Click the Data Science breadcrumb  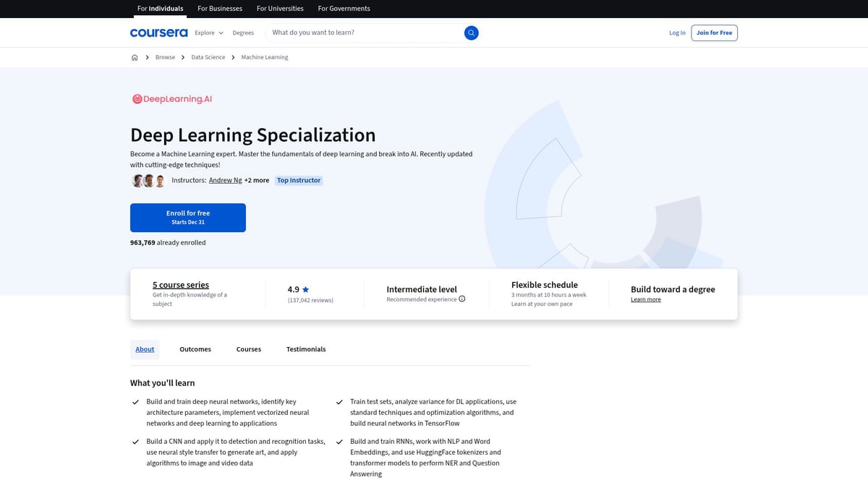tap(208, 57)
